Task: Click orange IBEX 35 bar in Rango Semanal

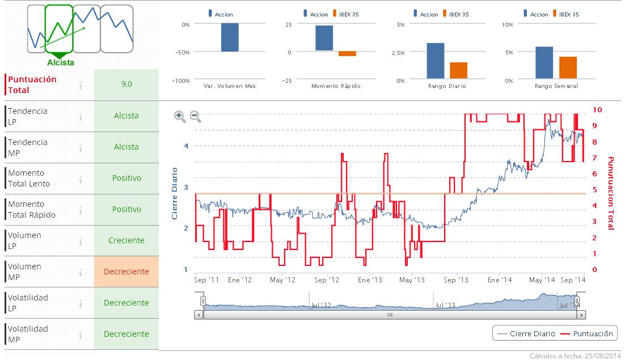Action: pos(568,67)
